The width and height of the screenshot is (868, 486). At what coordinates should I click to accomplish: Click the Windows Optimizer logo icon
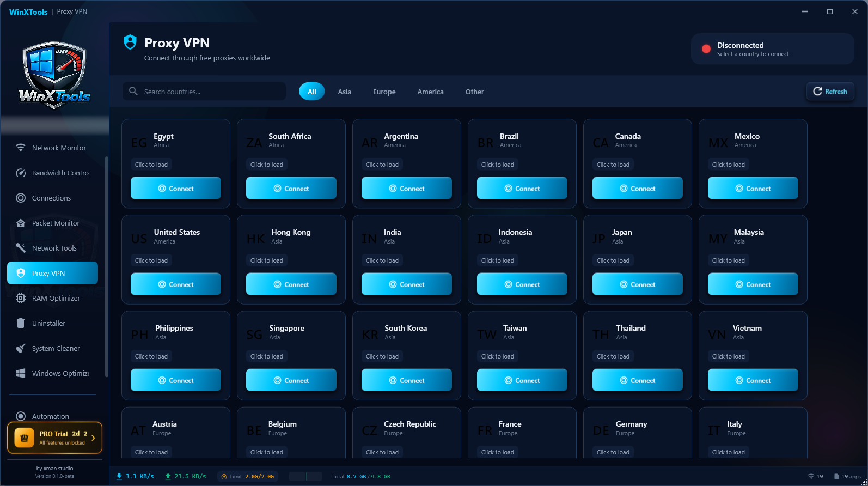[x=21, y=373]
